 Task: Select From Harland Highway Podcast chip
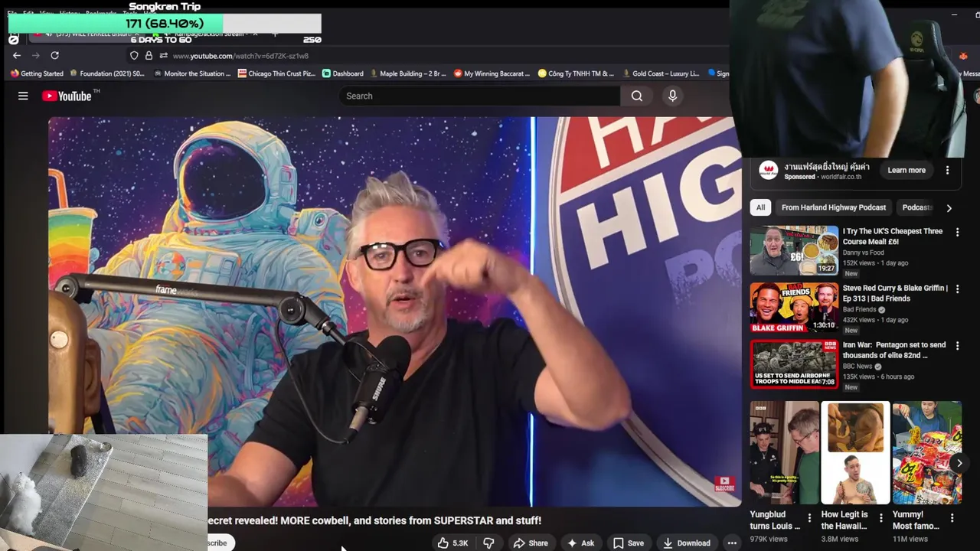[x=834, y=207]
